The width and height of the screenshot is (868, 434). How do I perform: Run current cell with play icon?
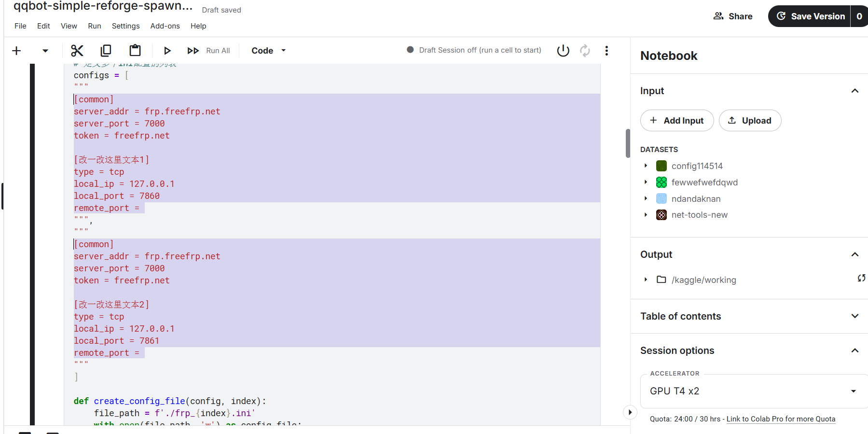[167, 51]
